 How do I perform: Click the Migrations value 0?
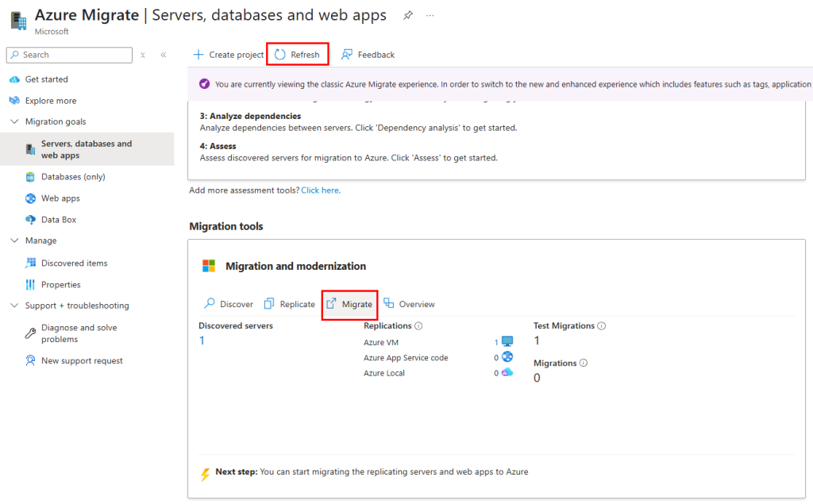click(x=537, y=378)
